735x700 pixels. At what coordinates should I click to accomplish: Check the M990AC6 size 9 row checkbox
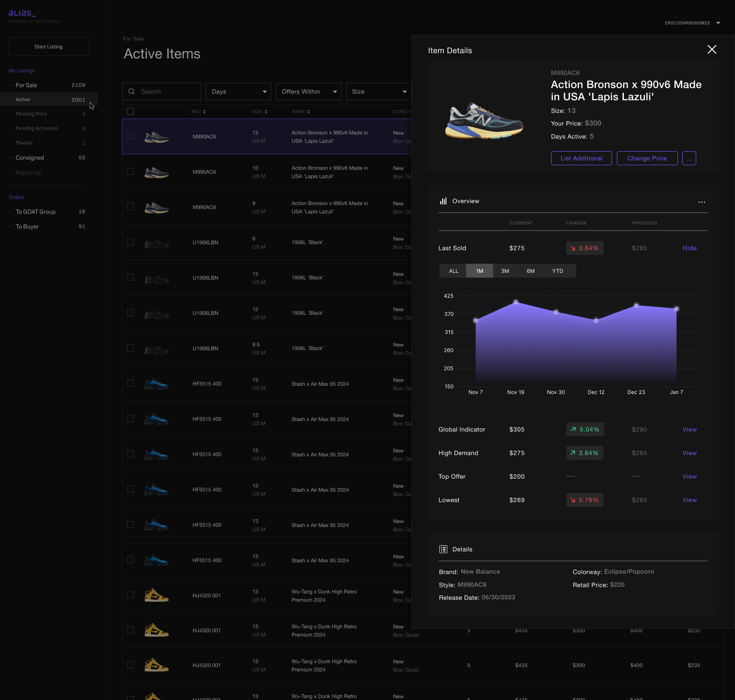point(130,207)
